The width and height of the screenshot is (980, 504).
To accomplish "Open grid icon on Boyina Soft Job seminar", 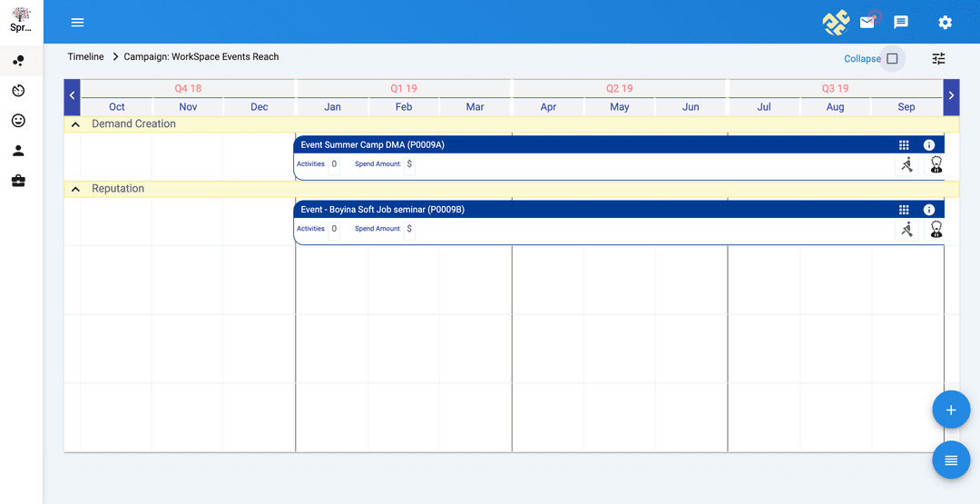I will [904, 210].
